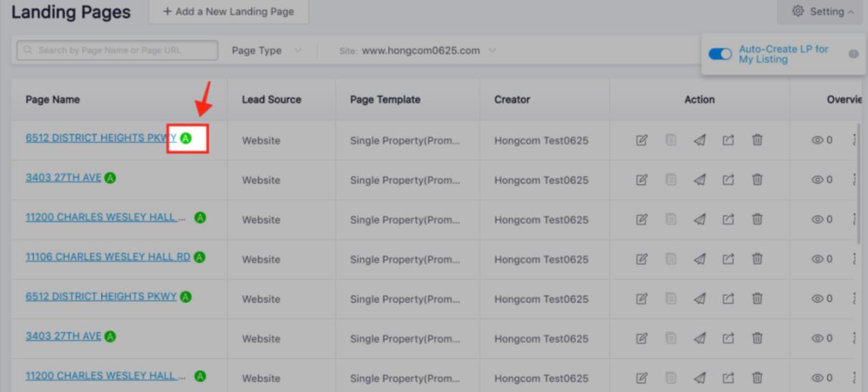Screen dimensions: 868x392
Task: Collapse the Setting menu chevron
Action: (851, 12)
